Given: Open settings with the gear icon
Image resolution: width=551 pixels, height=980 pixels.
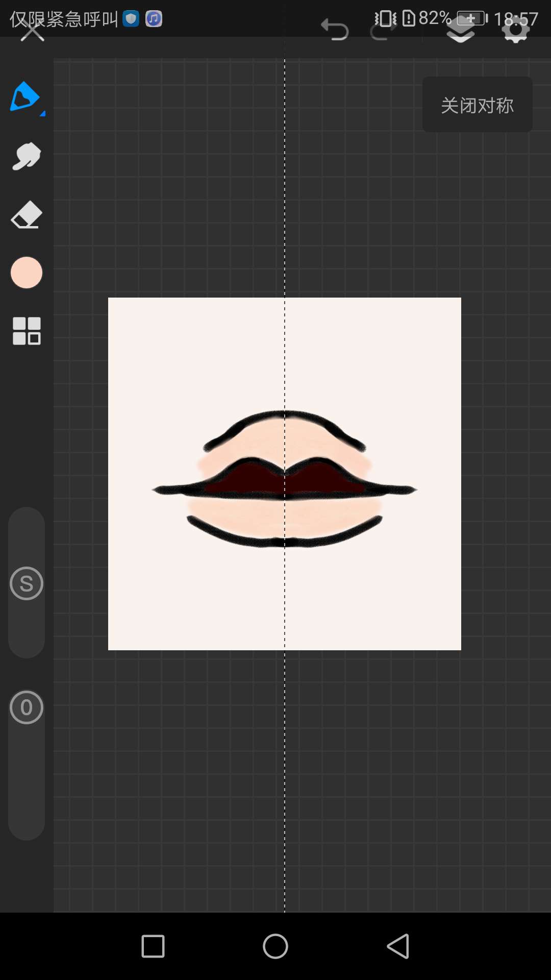Looking at the screenshot, I should pyautogui.click(x=516, y=31).
